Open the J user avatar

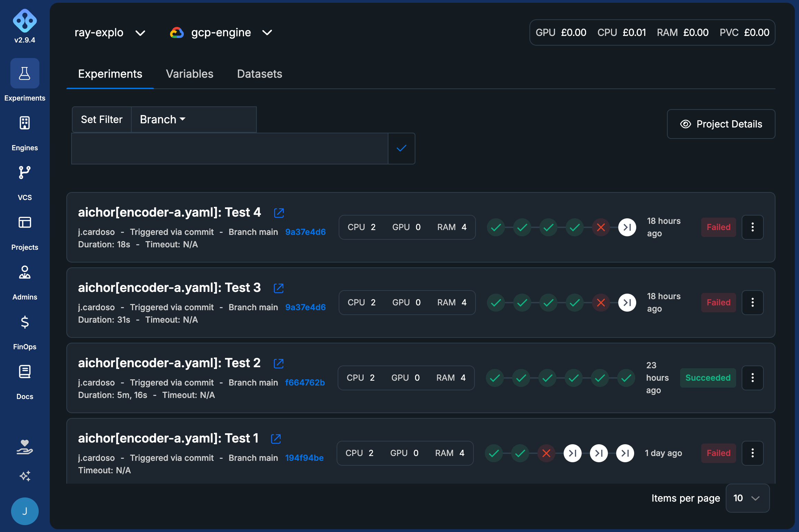25,511
